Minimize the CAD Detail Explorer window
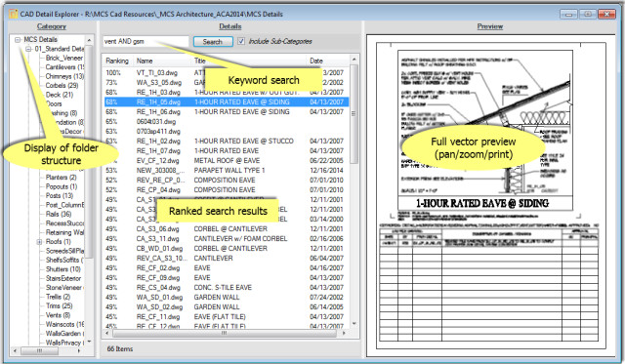The width and height of the screenshot is (625, 364). pyautogui.click(x=568, y=15)
